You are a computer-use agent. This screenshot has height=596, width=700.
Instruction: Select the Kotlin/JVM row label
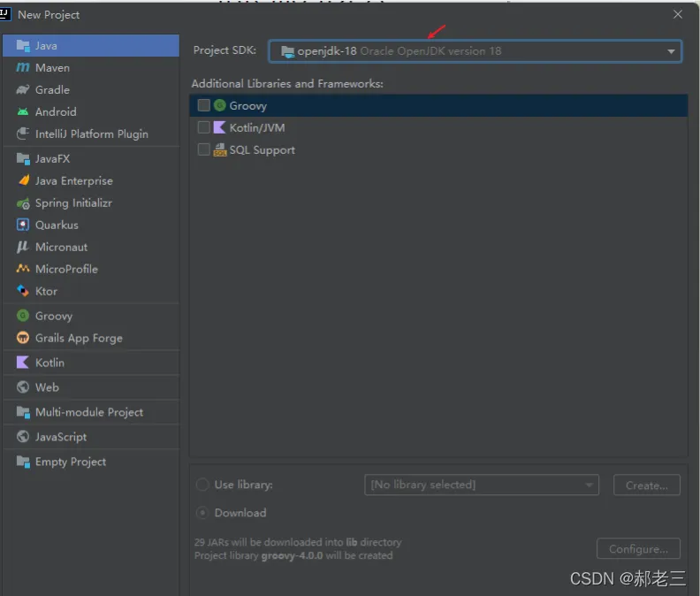(257, 128)
